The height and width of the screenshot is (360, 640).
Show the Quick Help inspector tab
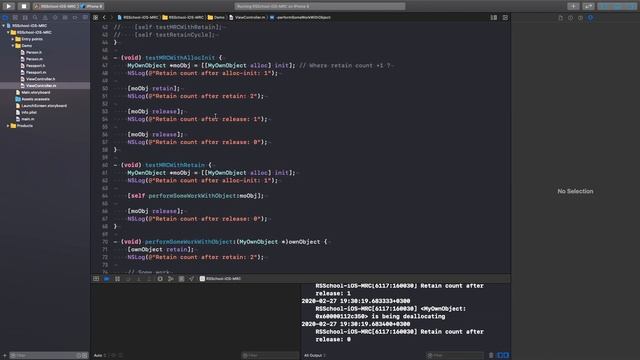pyautogui.click(x=580, y=18)
